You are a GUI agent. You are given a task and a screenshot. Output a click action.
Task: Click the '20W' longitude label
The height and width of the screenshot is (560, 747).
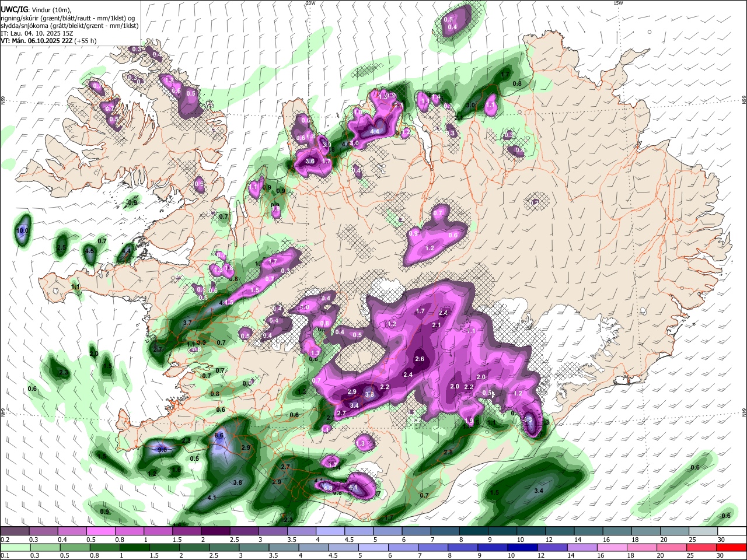point(310,3)
